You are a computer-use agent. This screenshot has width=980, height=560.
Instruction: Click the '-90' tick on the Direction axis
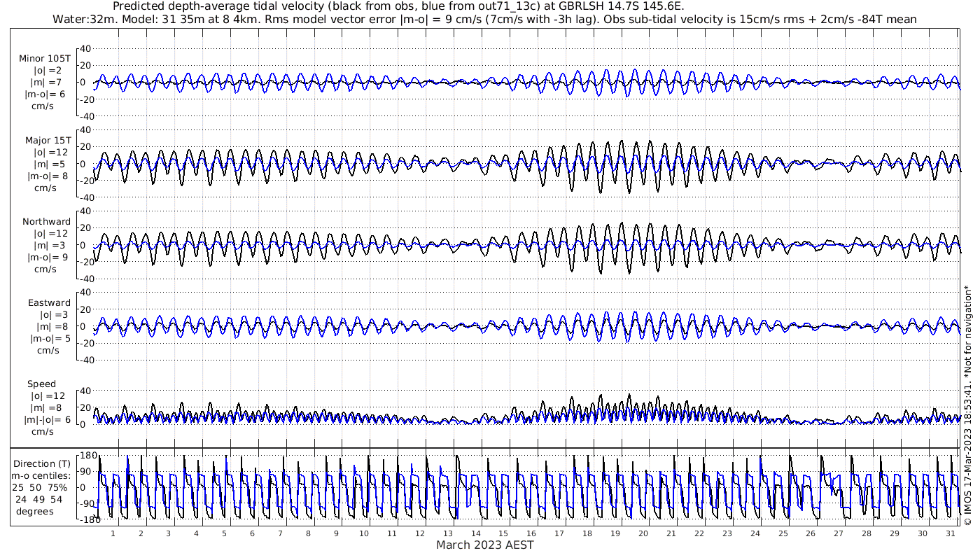point(88,503)
